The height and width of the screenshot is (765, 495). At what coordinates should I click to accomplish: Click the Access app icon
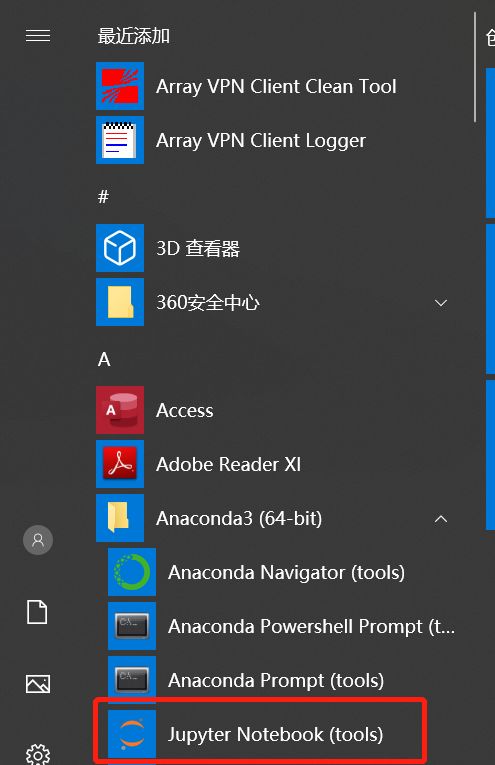(120, 410)
